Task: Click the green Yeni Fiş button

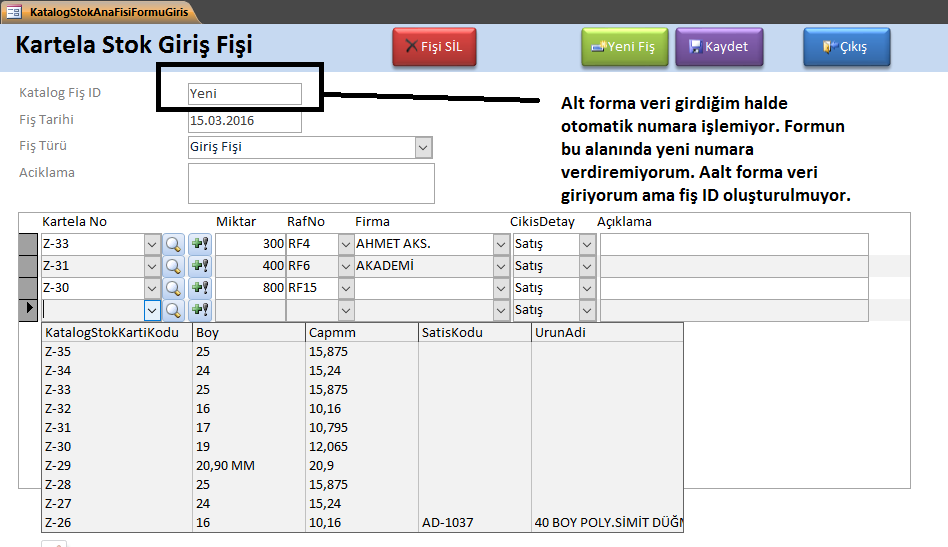Action: click(624, 47)
